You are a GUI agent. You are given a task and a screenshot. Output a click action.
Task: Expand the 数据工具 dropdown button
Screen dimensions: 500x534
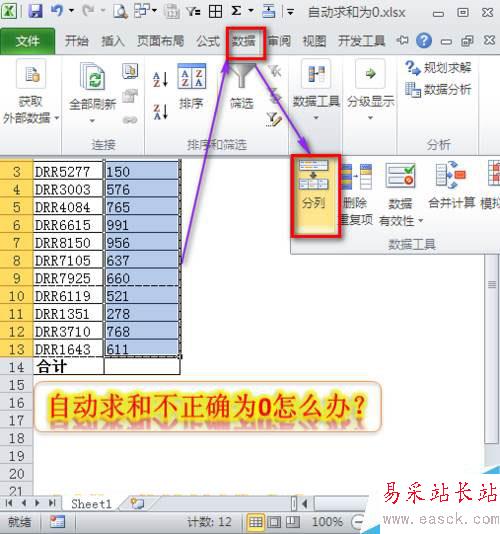[x=316, y=90]
